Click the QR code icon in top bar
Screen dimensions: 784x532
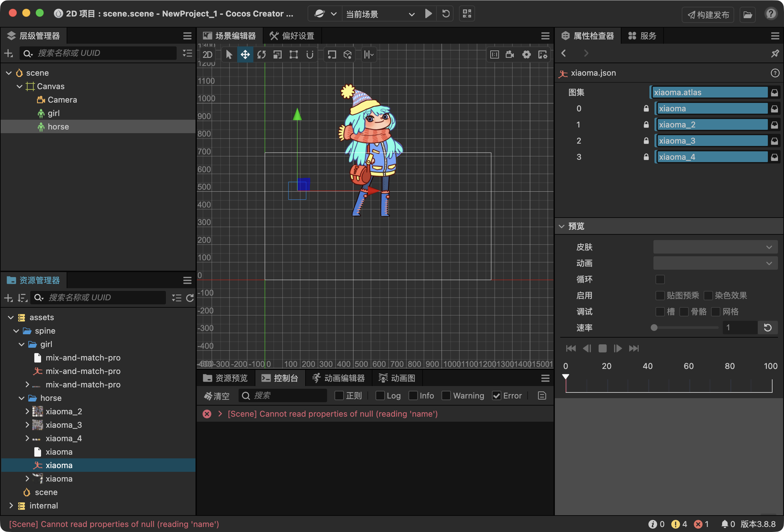coord(467,14)
